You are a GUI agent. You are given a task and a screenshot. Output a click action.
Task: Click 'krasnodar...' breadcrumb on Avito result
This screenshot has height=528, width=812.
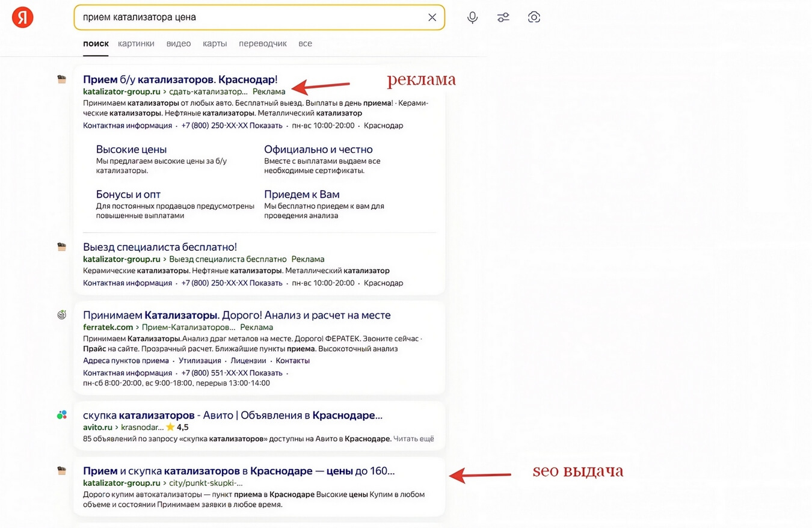pyautogui.click(x=143, y=428)
